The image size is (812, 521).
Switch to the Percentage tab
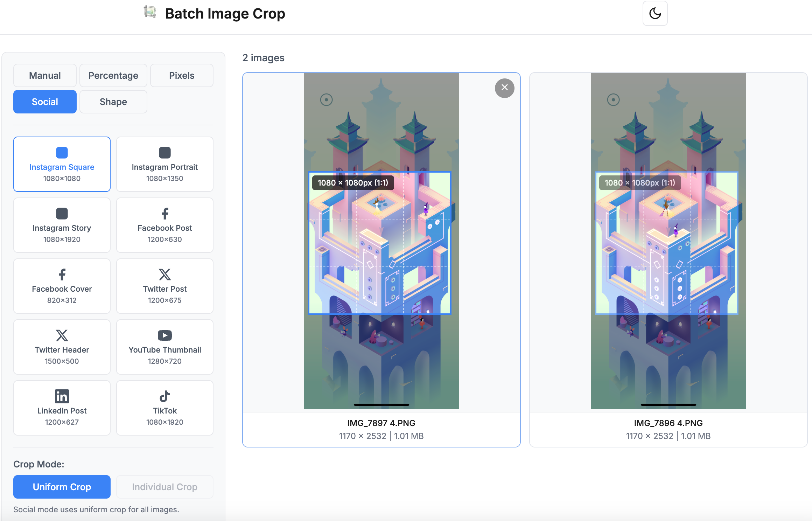click(113, 75)
